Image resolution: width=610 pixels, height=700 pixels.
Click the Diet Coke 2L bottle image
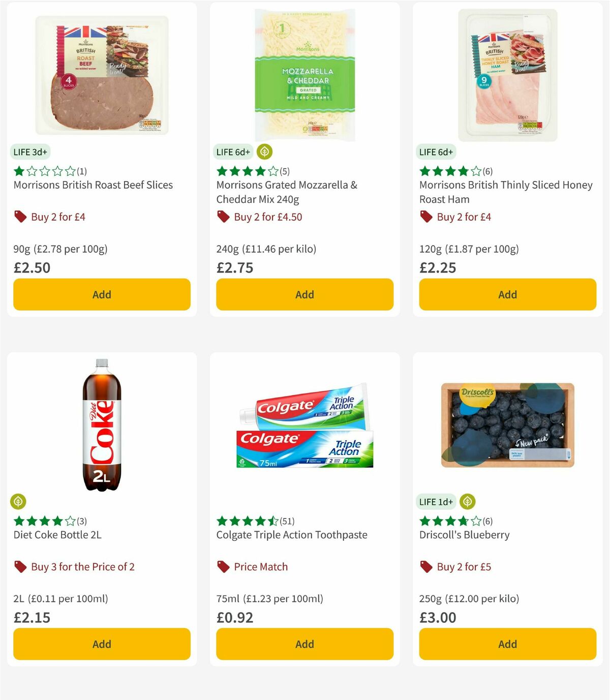pos(102,430)
